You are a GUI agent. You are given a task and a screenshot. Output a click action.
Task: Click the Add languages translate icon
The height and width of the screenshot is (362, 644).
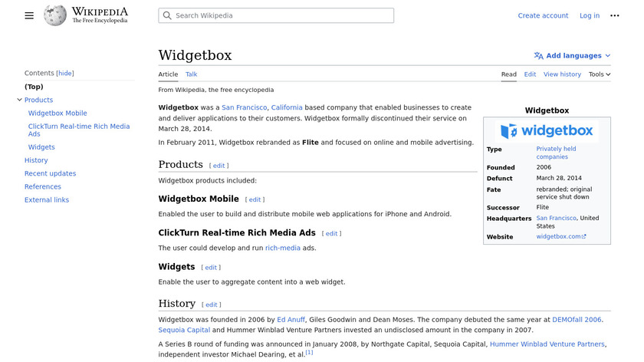click(538, 56)
